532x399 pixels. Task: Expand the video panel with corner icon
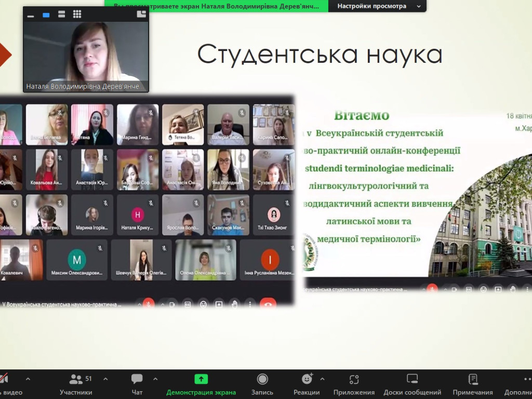click(141, 14)
